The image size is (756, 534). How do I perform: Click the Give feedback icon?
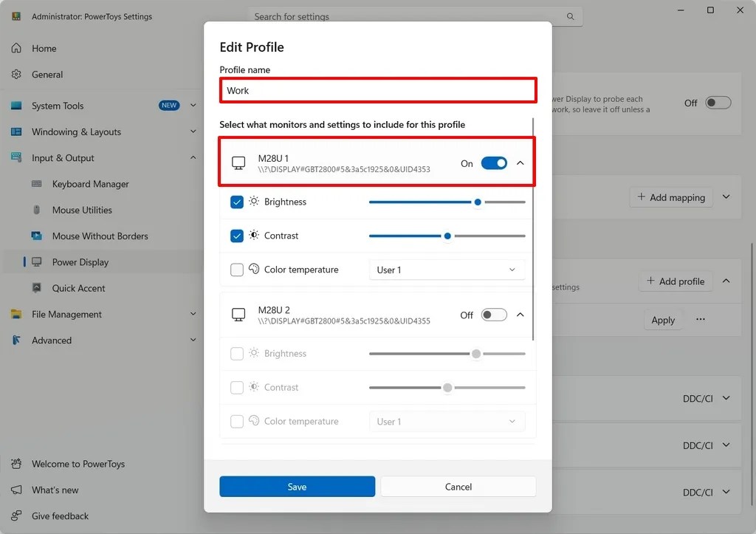coord(16,516)
